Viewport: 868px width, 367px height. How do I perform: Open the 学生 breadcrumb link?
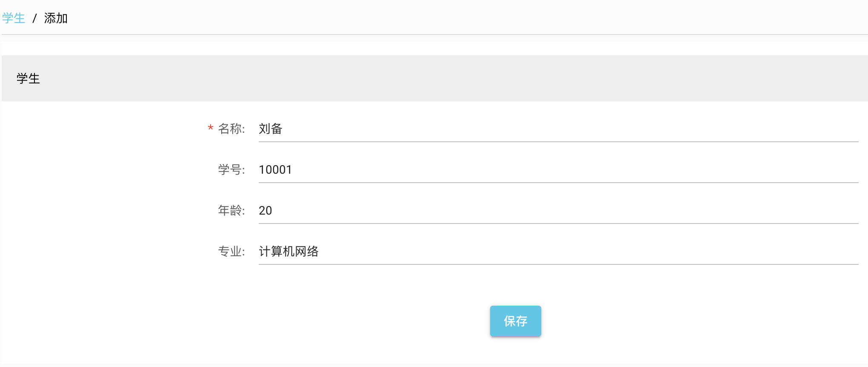(14, 18)
